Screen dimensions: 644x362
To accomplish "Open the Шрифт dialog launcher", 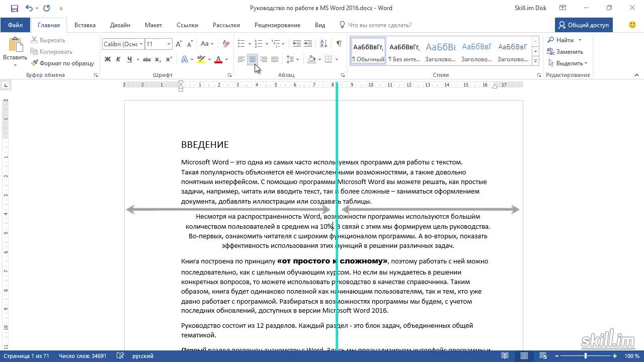I will coord(230,75).
